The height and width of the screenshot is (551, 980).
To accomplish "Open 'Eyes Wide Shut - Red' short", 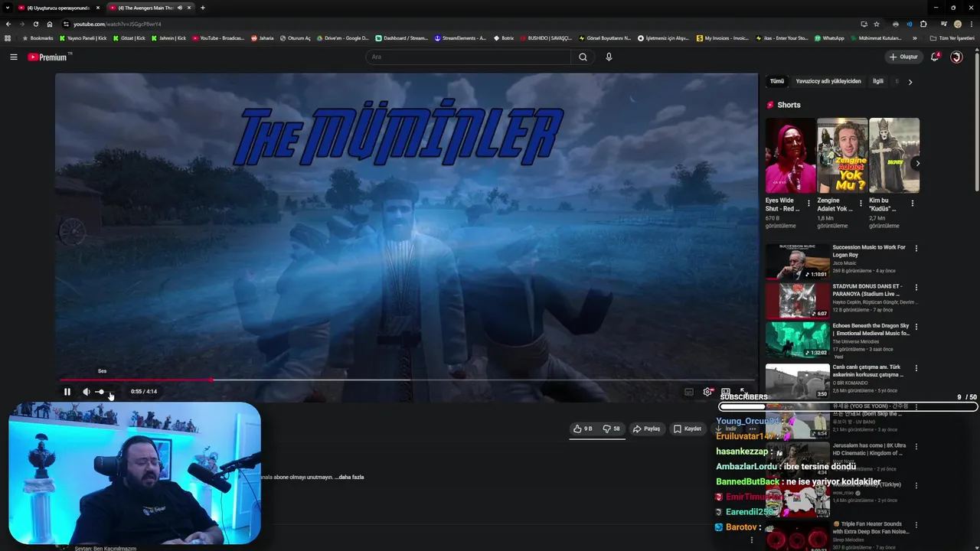I will pyautogui.click(x=791, y=155).
